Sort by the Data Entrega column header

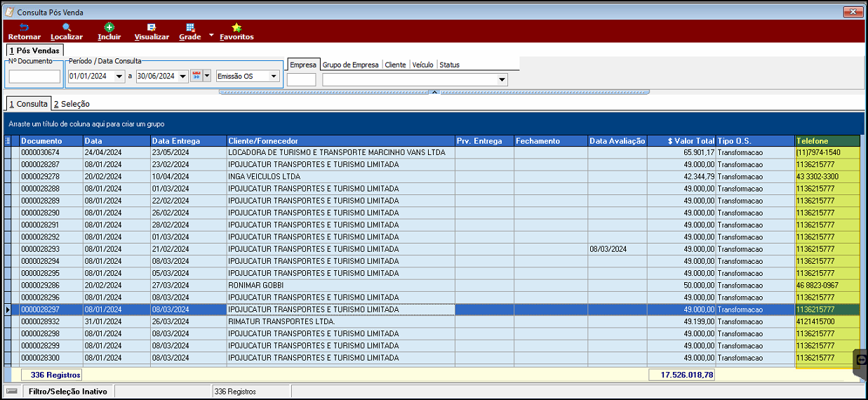click(x=188, y=141)
